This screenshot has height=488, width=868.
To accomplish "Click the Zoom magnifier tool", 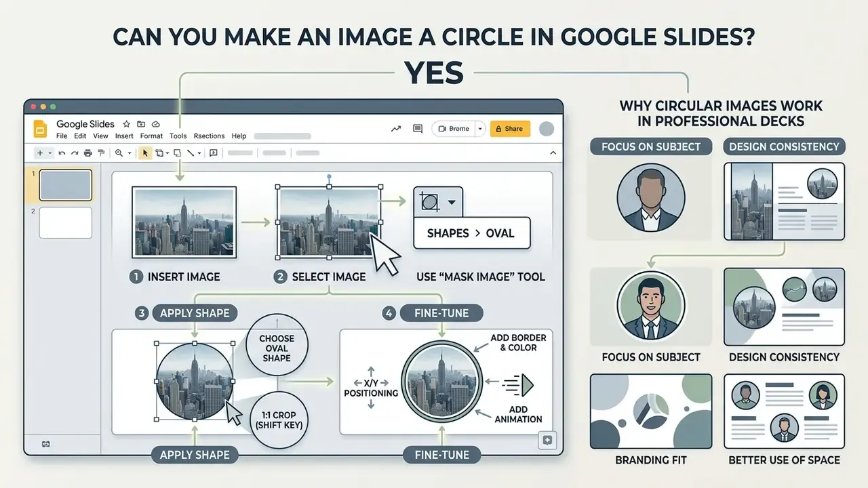I will coord(119,153).
